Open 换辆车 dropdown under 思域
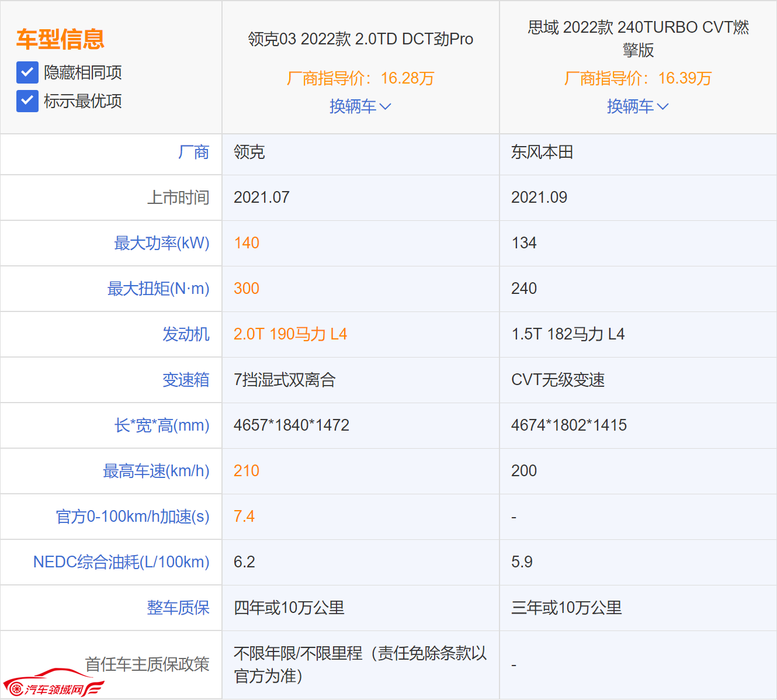The width and height of the screenshot is (777, 700). tap(638, 106)
